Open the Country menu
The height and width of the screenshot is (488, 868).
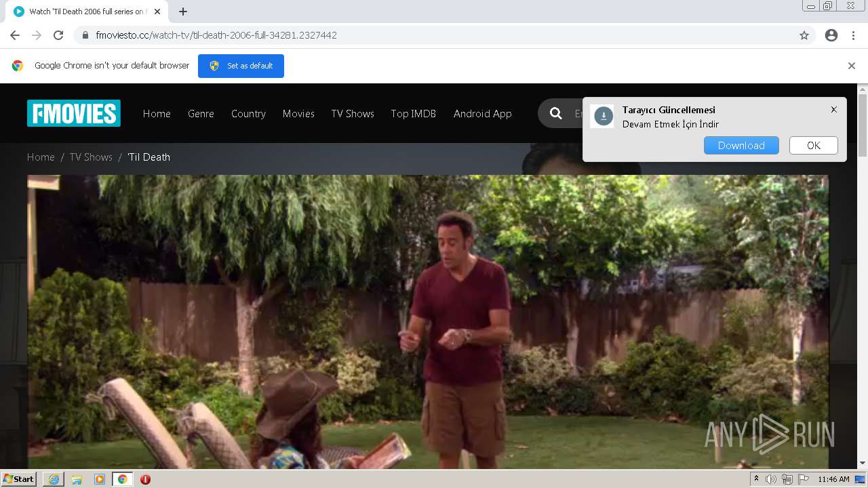248,114
